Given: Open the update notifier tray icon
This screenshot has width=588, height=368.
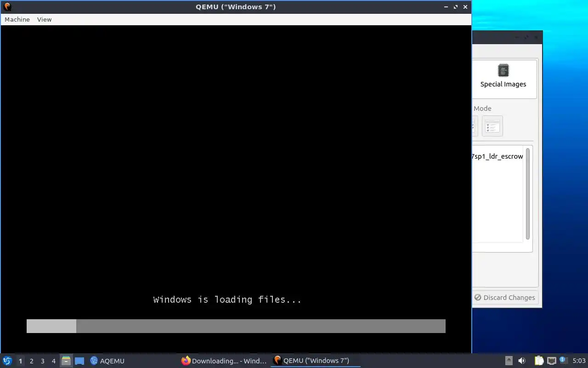Looking at the screenshot, I should 563,361.
